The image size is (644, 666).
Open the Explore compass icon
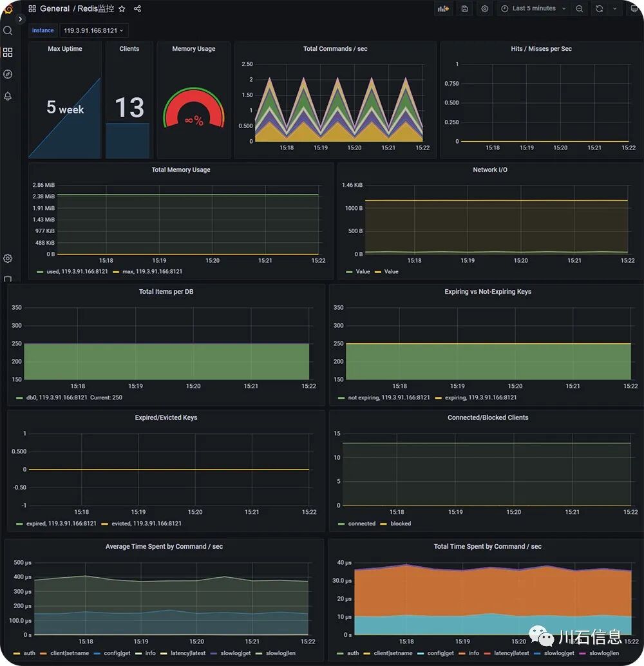coord(8,74)
